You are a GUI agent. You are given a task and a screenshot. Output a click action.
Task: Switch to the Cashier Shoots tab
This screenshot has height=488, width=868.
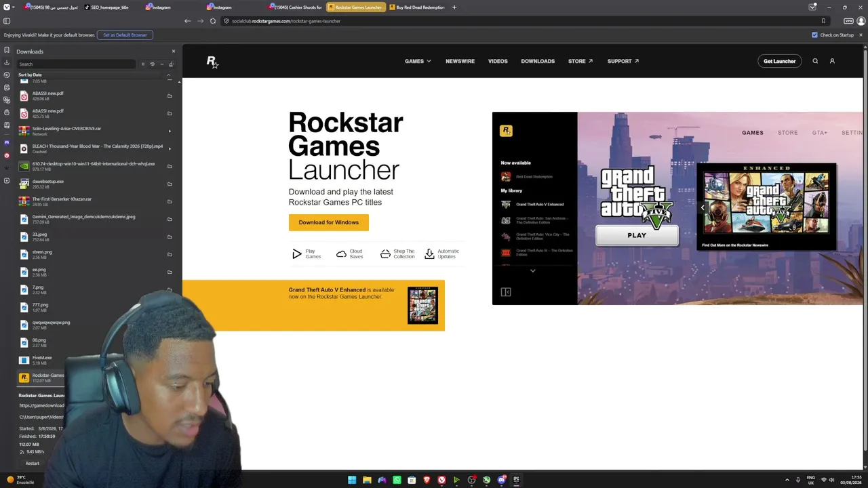coord(295,7)
